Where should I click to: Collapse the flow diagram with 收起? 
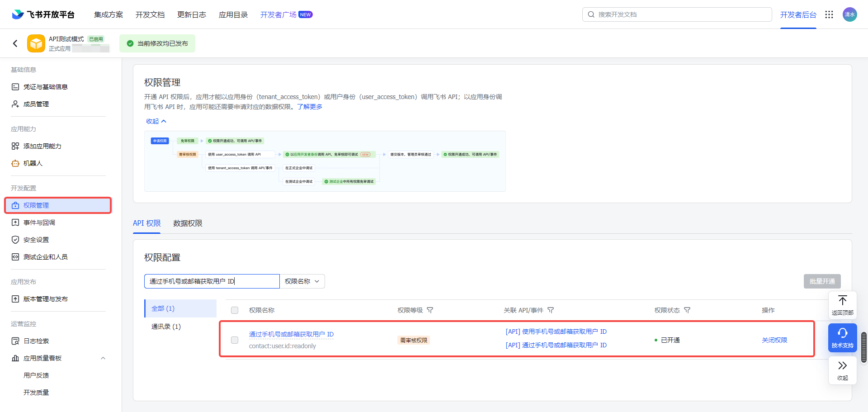[x=156, y=121]
